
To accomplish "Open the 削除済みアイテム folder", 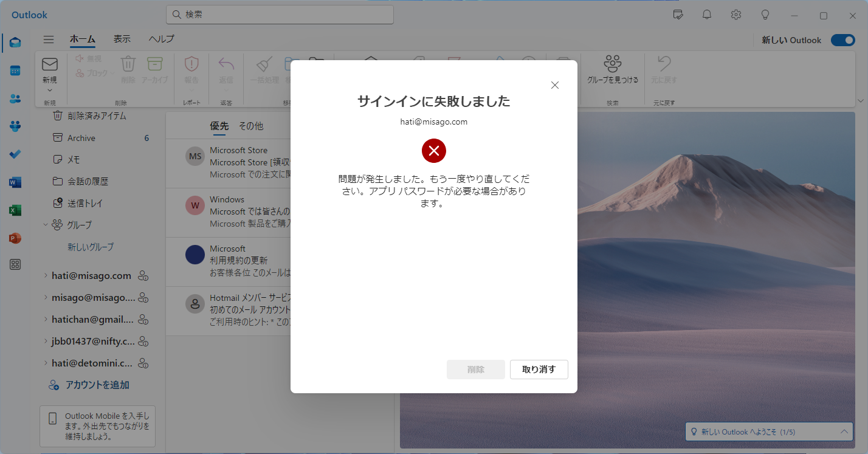I will coord(97,116).
